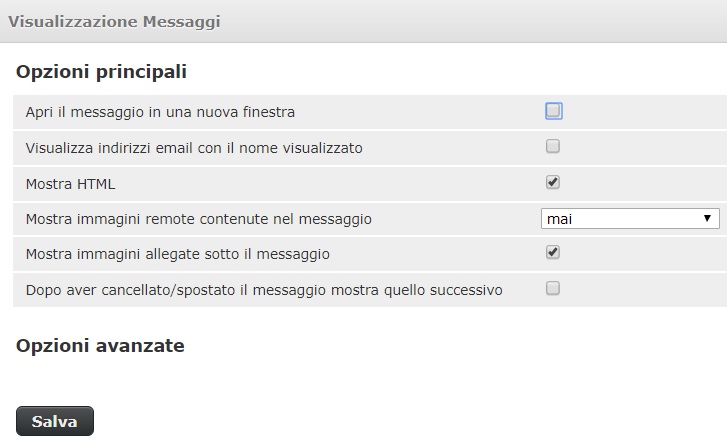Check the show-next-message-after-delete checkbox
Viewport: 727px width, 447px height.
[553, 288]
